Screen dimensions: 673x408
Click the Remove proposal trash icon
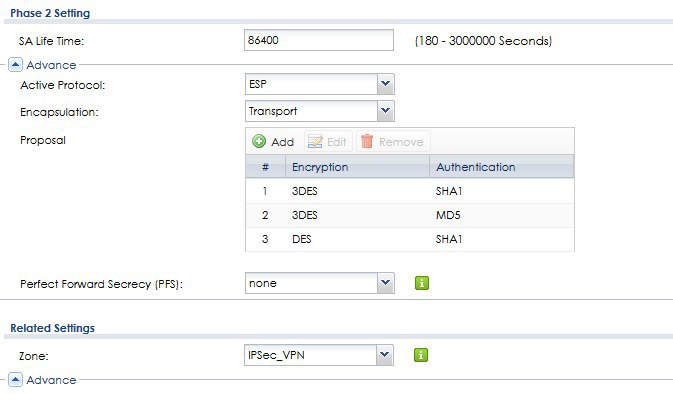point(367,142)
